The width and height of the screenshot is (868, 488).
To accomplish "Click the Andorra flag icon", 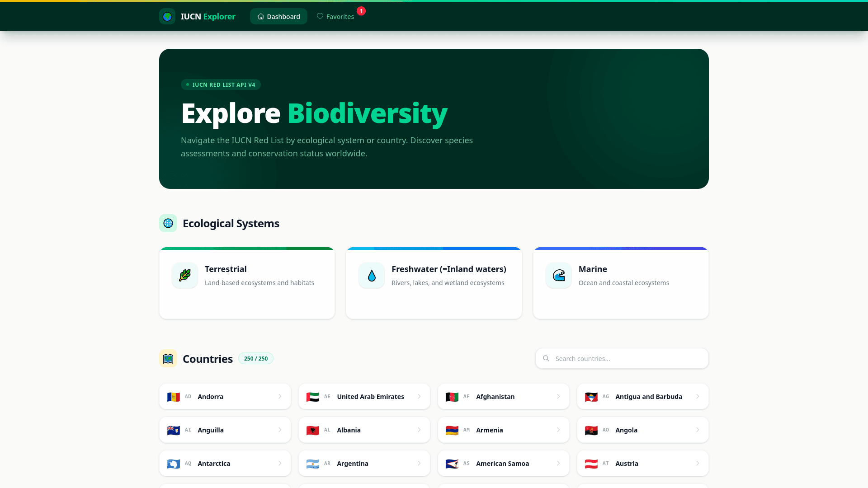I will [x=174, y=397].
